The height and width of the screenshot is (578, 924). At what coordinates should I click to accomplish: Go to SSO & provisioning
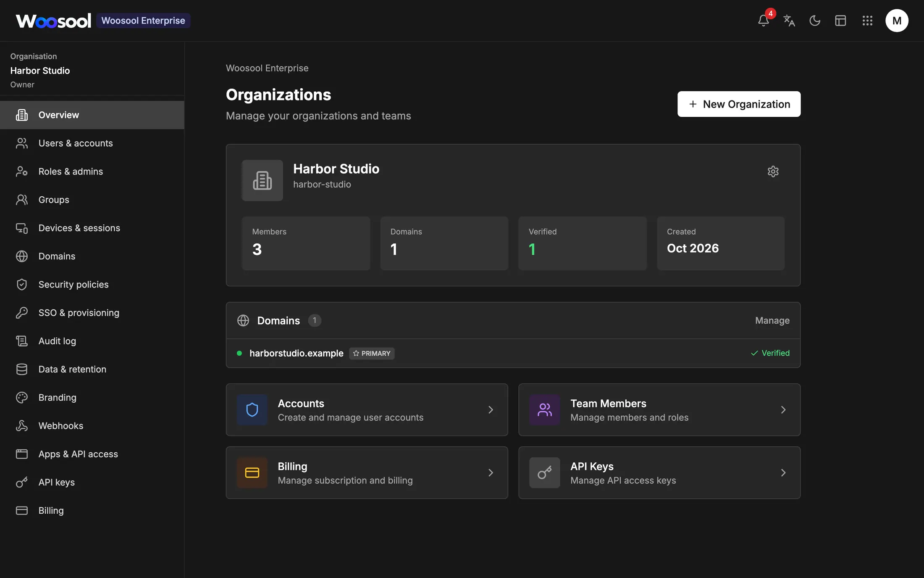pyautogui.click(x=92, y=313)
